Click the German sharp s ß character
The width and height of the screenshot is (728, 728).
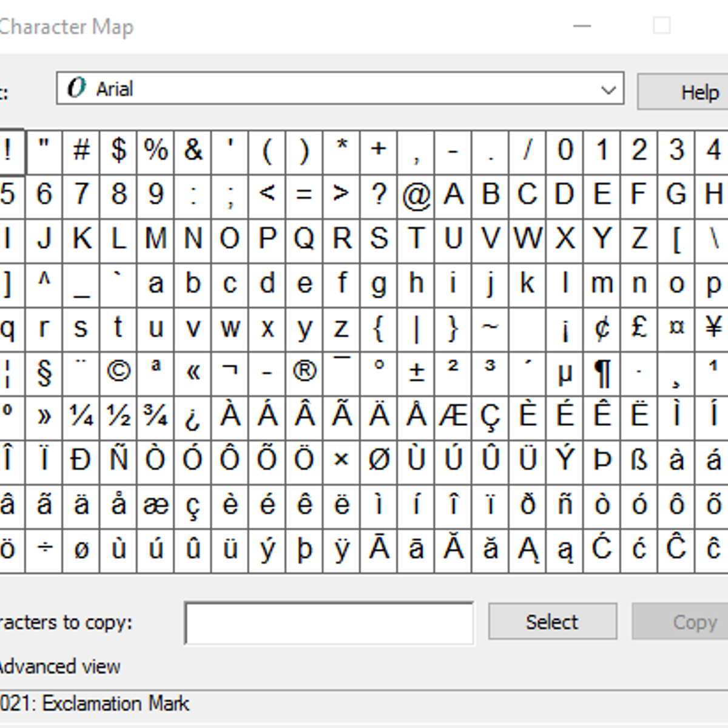(639, 460)
